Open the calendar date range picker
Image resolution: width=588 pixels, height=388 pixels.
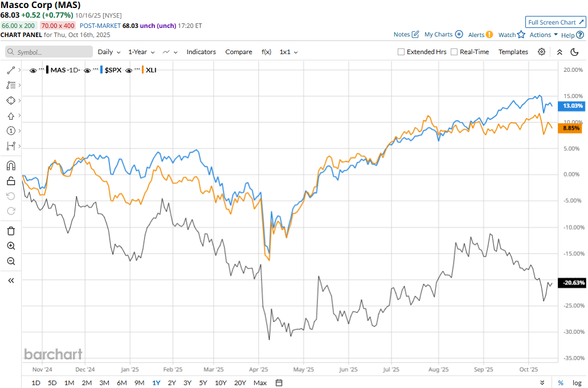(279, 383)
